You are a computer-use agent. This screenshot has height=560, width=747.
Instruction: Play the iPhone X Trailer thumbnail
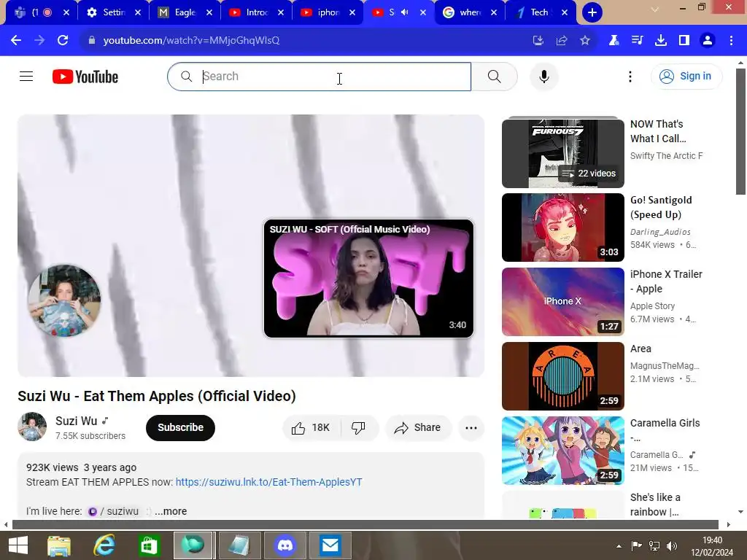point(562,302)
